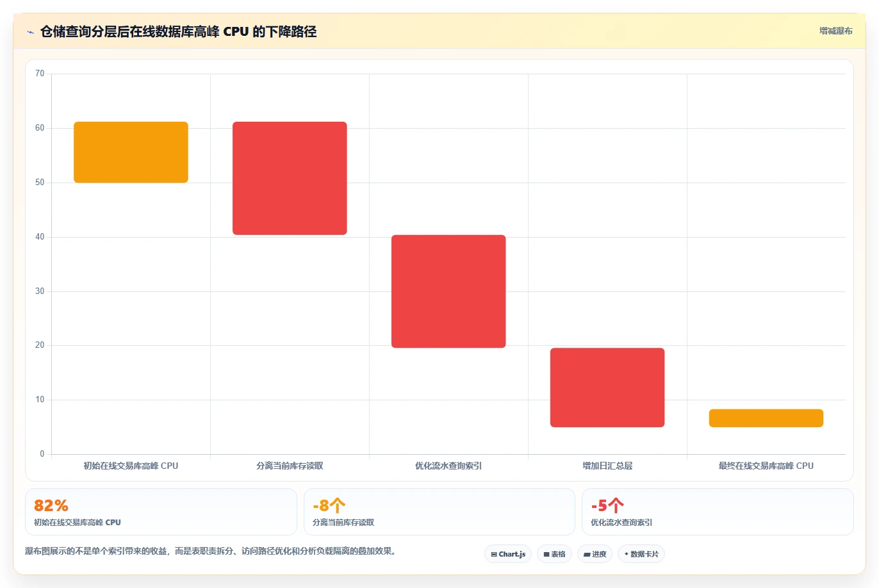This screenshot has height=588, width=879.
Task: Click the orange 初始在线交易库高峰 CPU bar
Action: (131, 152)
